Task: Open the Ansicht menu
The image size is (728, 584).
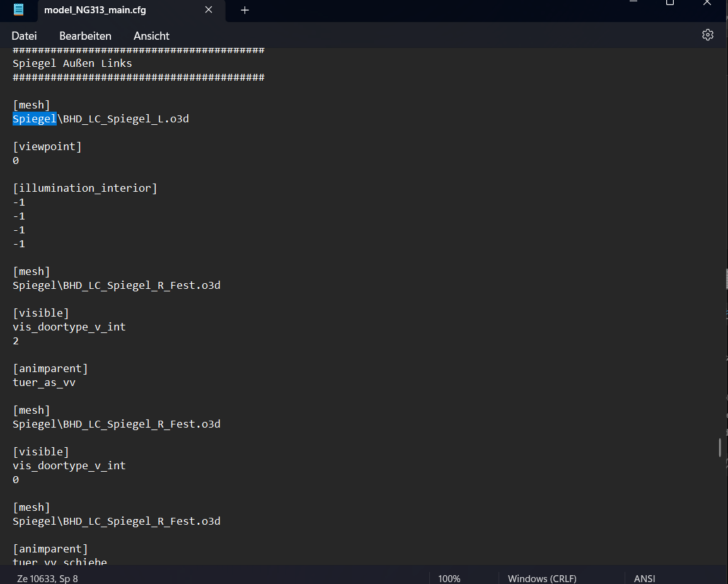Action: point(151,36)
